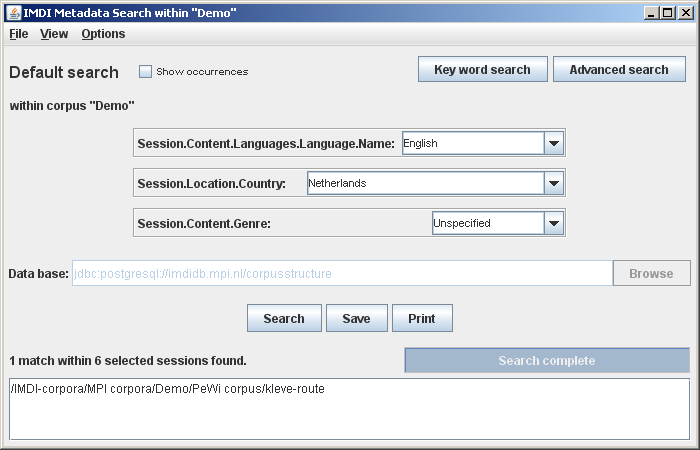Open the File menu

click(x=18, y=34)
